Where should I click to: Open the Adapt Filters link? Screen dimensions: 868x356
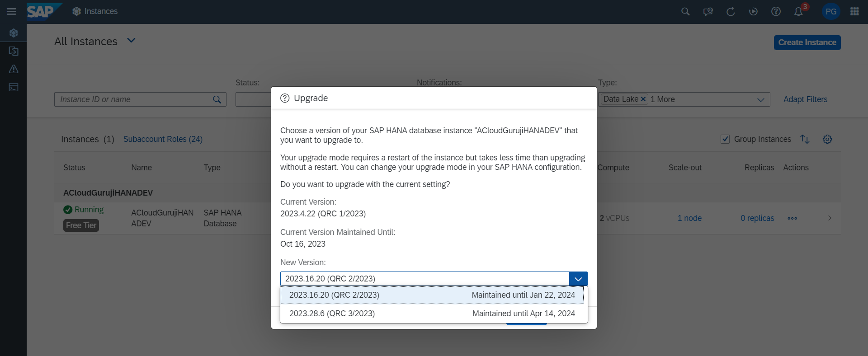tap(805, 99)
